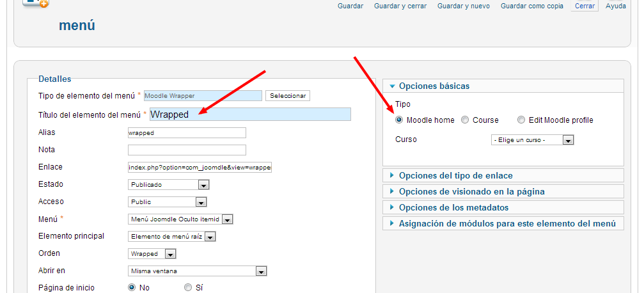Select the Moodle home radio option

tap(399, 120)
